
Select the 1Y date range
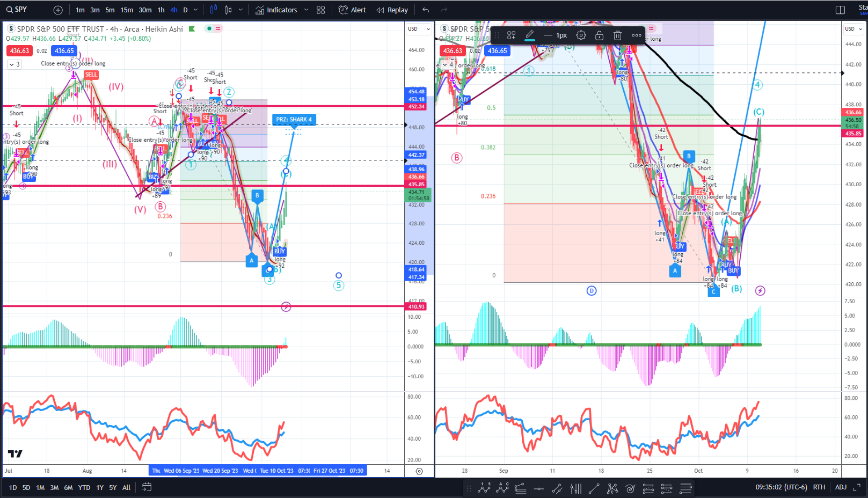100,488
